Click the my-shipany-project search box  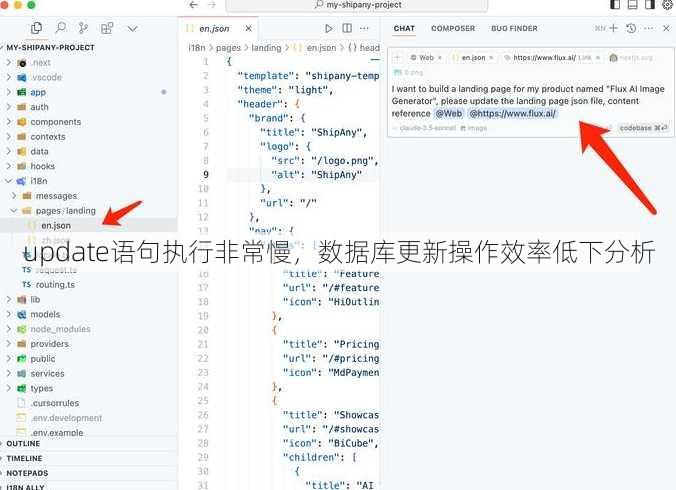[357, 5]
